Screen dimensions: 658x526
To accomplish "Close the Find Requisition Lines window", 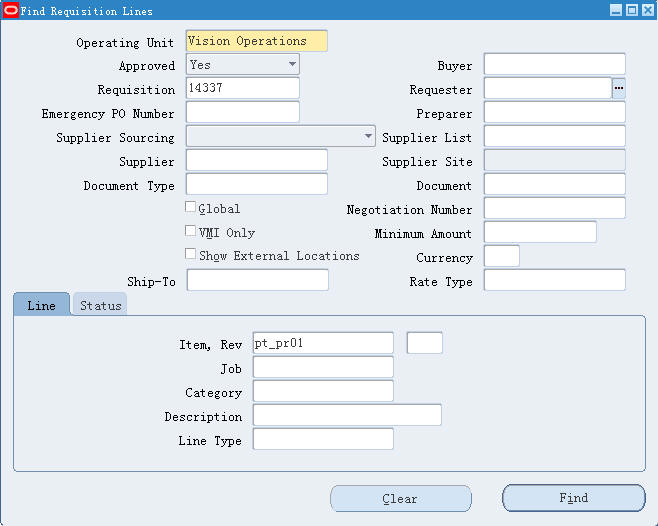I will pyautogui.click(x=648, y=10).
